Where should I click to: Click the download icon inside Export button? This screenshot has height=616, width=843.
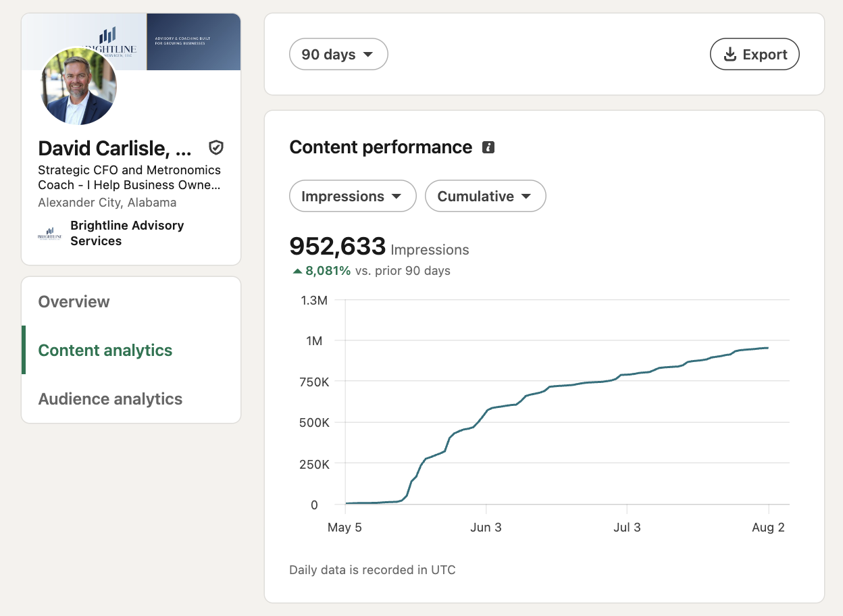(730, 55)
